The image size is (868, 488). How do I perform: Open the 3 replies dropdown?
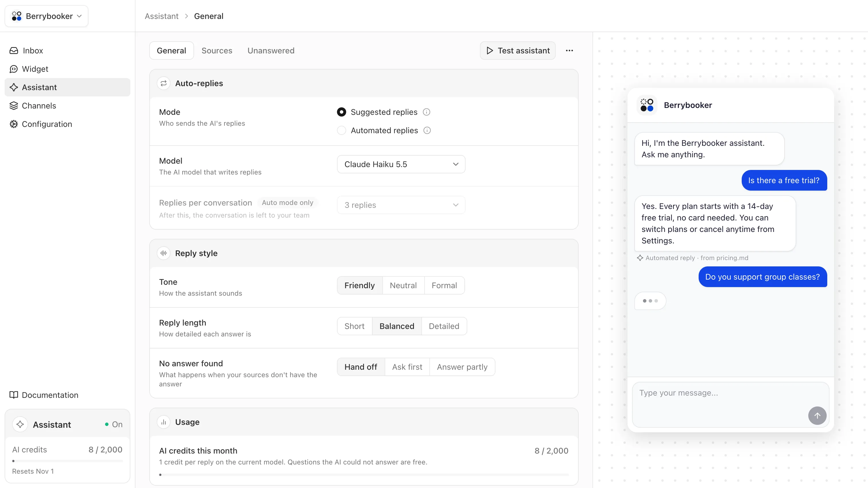[401, 205]
